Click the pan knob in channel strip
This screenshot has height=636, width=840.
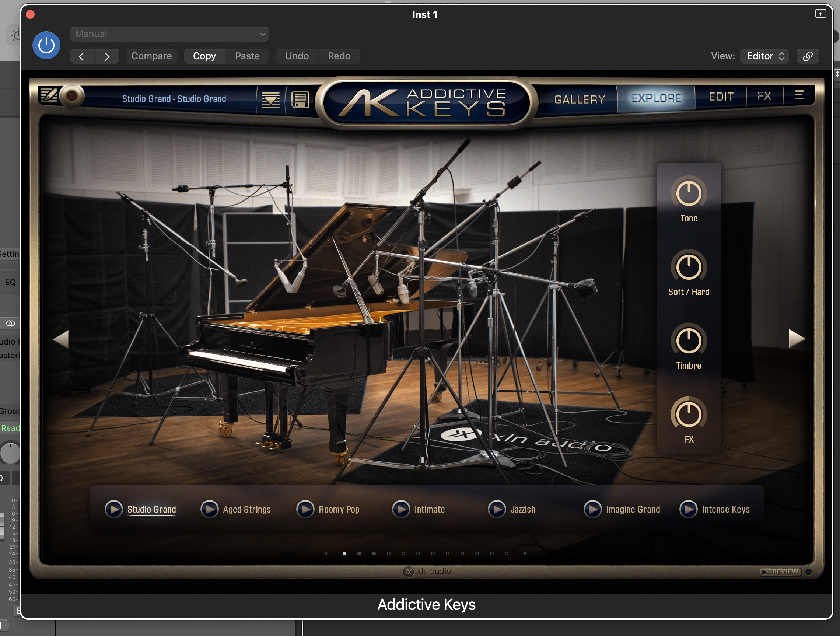pos(10,452)
